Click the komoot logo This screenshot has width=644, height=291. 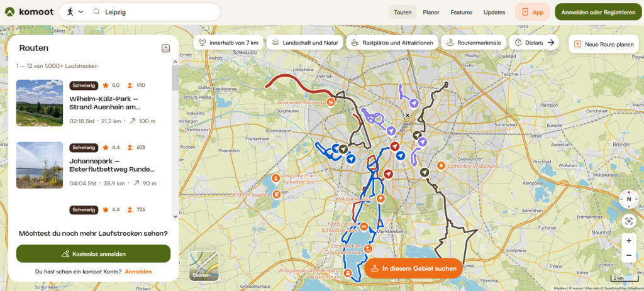pyautogui.click(x=29, y=12)
